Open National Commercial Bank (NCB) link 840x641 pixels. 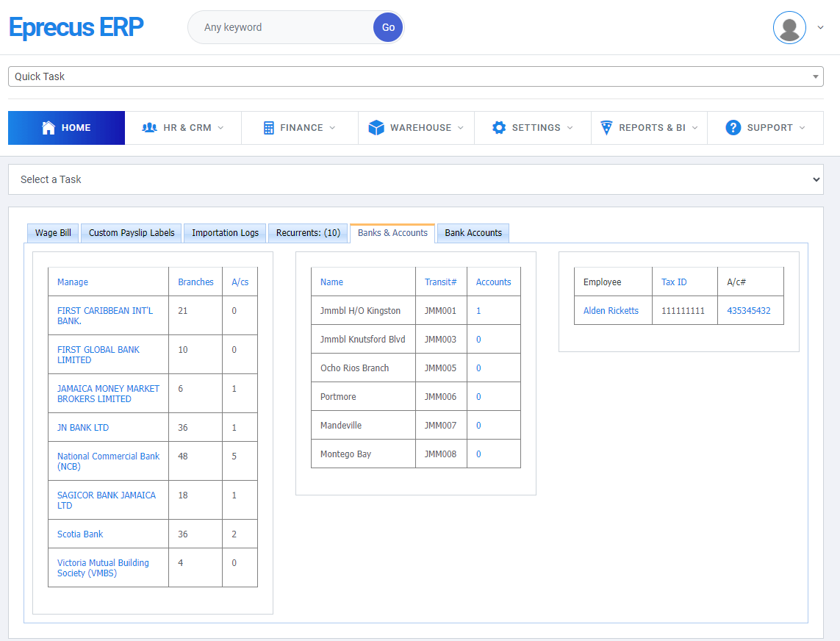[108, 462]
